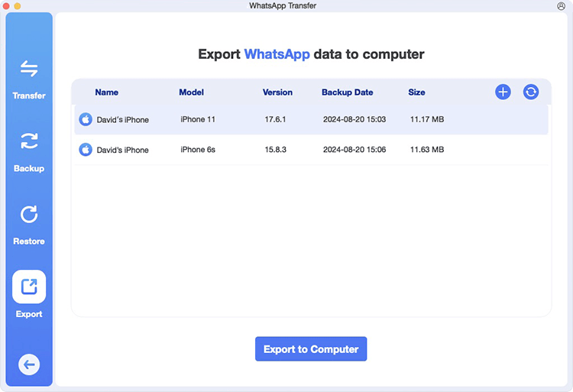Add a backup with the plus icon

pyautogui.click(x=503, y=92)
